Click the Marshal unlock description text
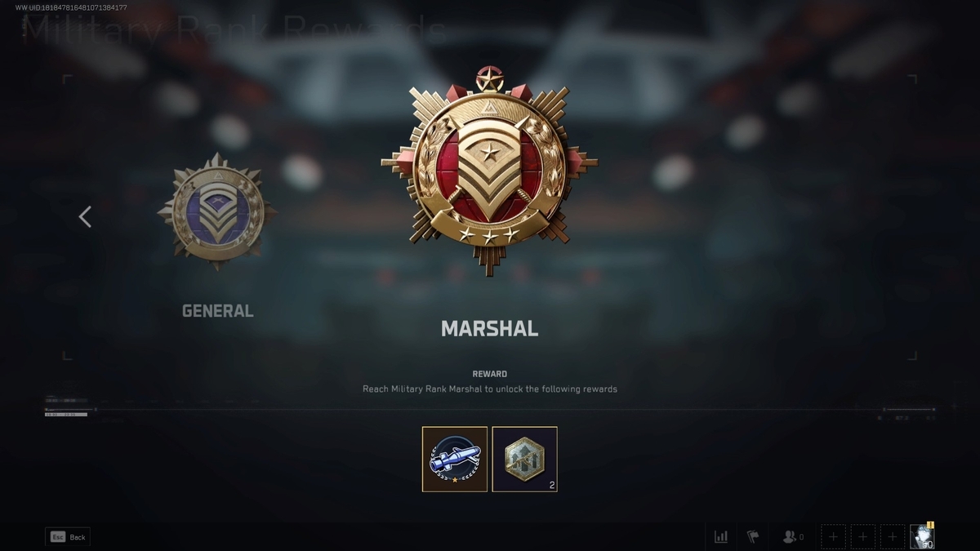 pos(490,389)
